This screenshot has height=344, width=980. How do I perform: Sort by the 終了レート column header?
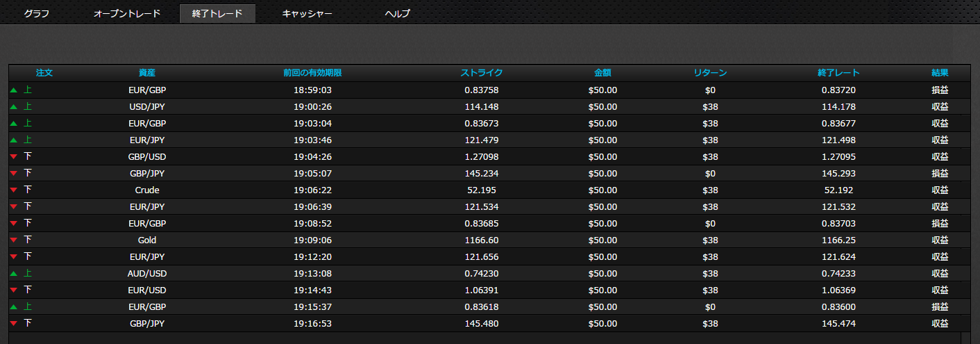(838, 73)
